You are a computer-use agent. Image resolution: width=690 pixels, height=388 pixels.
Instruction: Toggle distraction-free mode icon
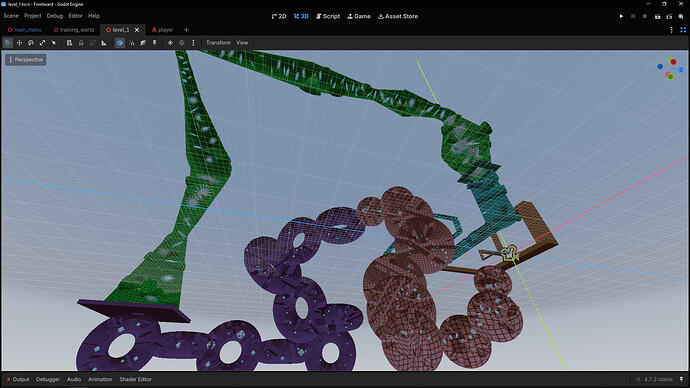point(683,30)
